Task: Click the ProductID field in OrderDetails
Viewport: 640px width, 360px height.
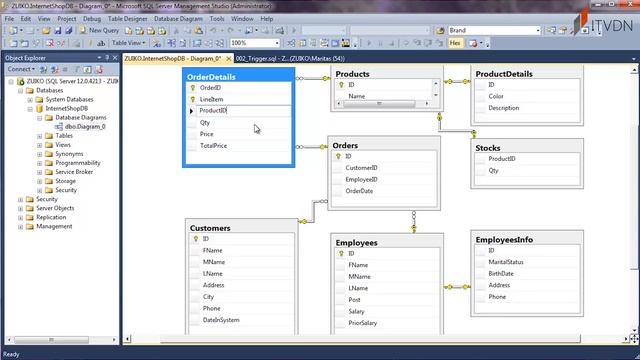Action: point(244,111)
